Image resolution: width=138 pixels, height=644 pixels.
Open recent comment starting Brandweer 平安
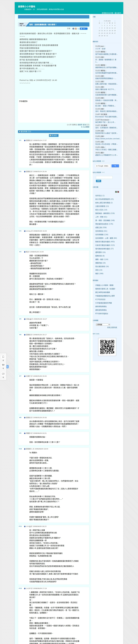tap(106, 117)
